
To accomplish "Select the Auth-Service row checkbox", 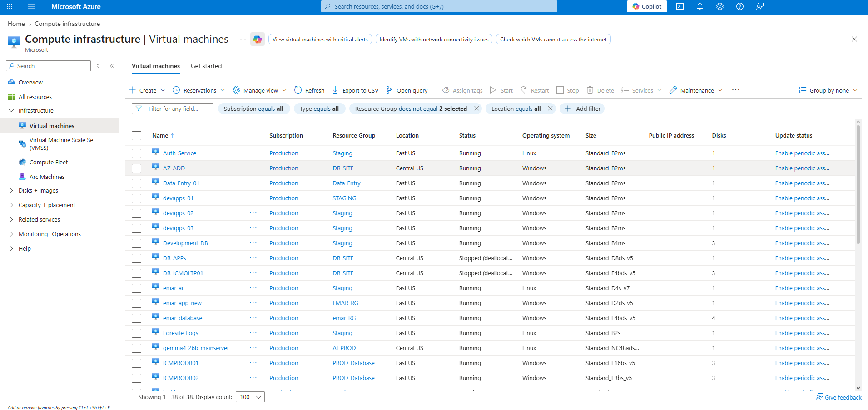I will pyautogui.click(x=136, y=153).
